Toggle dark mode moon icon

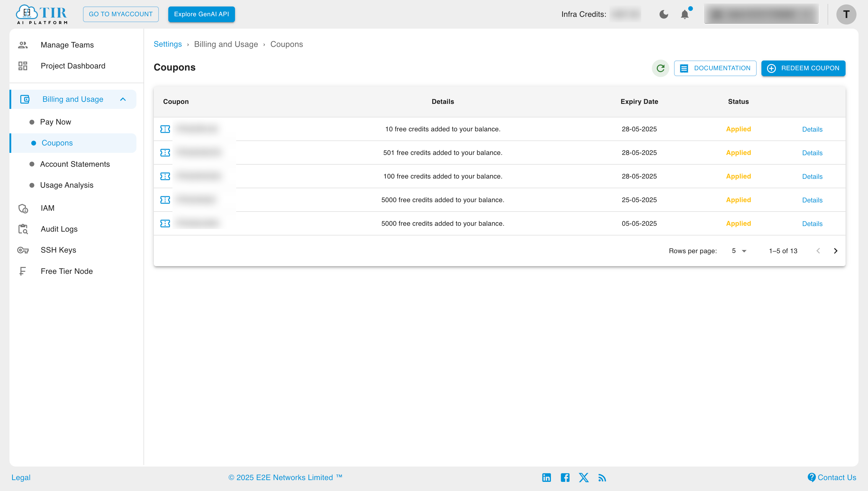[x=664, y=14]
